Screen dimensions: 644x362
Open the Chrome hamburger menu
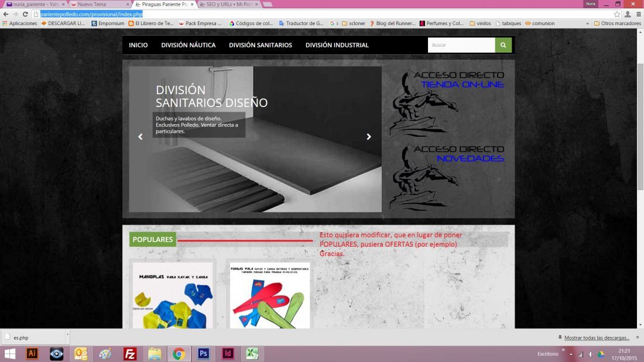coord(639,14)
